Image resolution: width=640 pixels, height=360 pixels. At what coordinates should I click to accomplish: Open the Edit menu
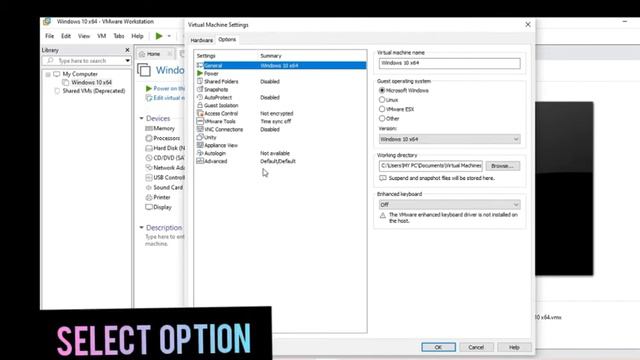pos(66,36)
